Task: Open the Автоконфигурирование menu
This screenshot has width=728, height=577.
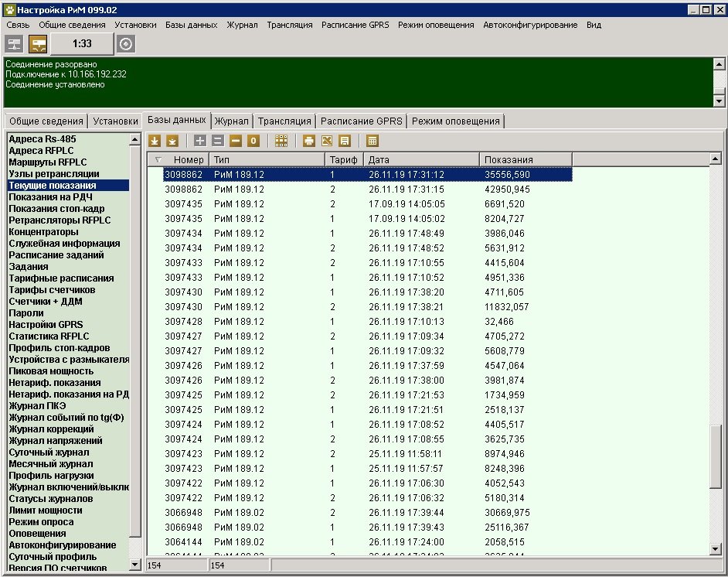Action: [x=530, y=25]
